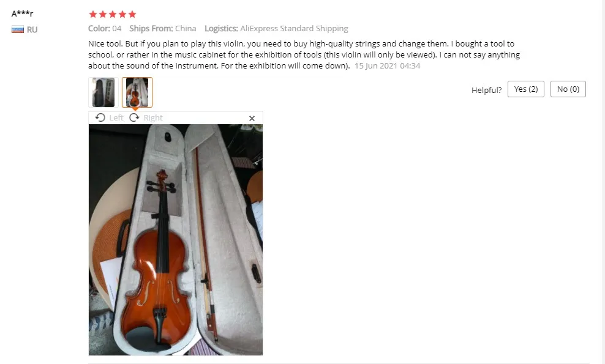Screen dimensions: 605x364
Task: Click the 'Right' rotate label
Action: pos(153,118)
